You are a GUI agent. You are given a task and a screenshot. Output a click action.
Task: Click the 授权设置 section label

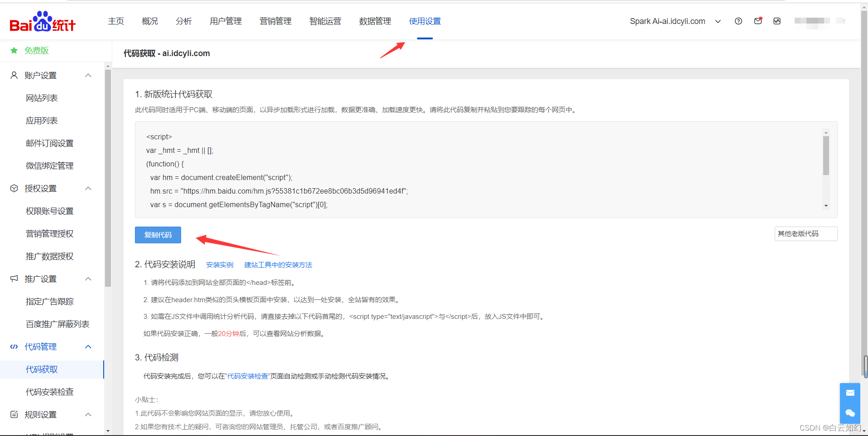coord(41,189)
